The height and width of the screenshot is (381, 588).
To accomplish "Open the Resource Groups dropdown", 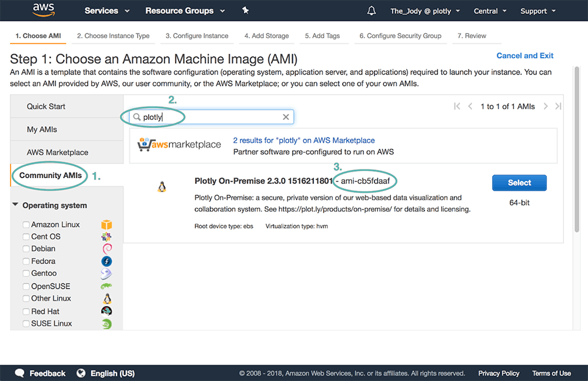I will pyautogui.click(x=185, y=11).
